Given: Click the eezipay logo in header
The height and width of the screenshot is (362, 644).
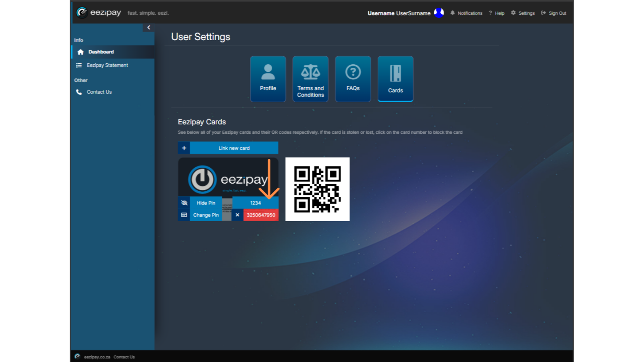Looking at the screenshot, I should pyautogui.click(x=99, y=13).
